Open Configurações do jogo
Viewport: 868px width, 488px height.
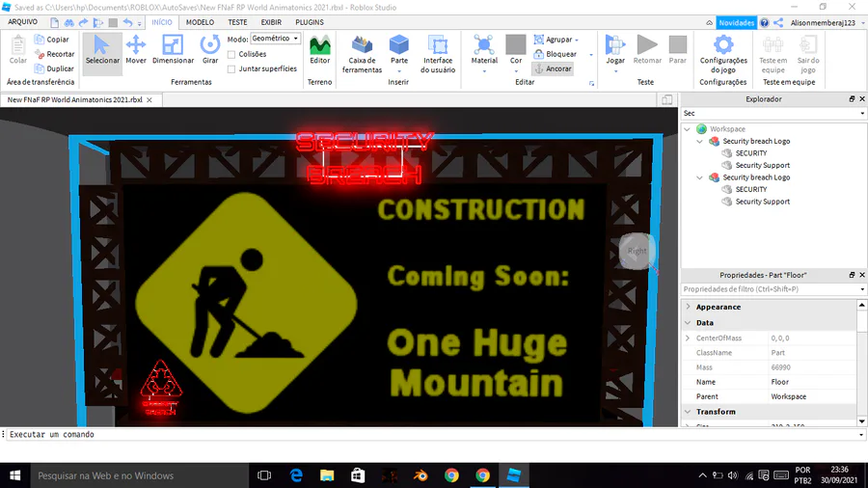tap(723, 54)
